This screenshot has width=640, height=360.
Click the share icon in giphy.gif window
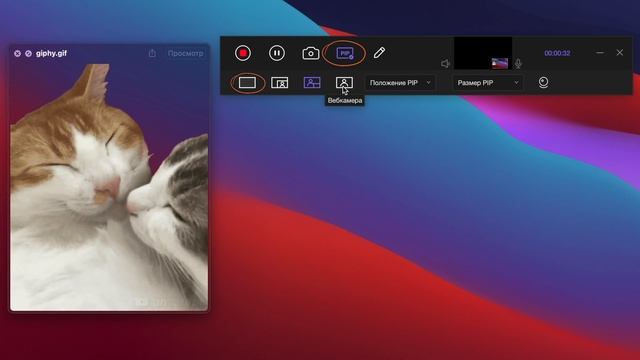[x=152, y=53]
